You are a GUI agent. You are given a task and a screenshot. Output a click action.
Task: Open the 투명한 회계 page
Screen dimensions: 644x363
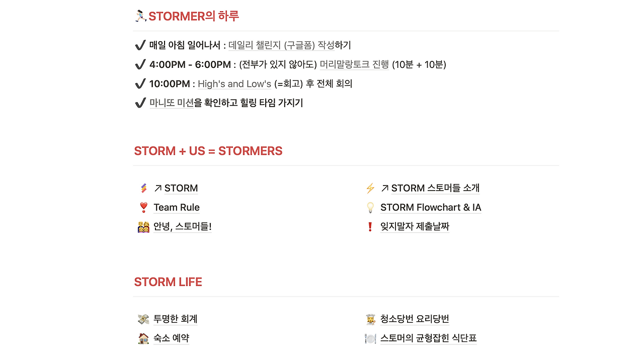coord(175,319)
